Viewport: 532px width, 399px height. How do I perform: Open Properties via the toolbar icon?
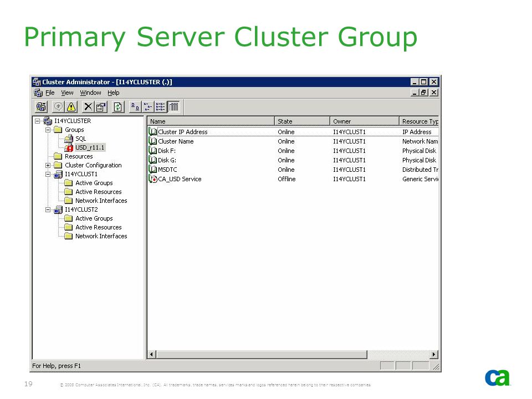[x=101, y=107]
